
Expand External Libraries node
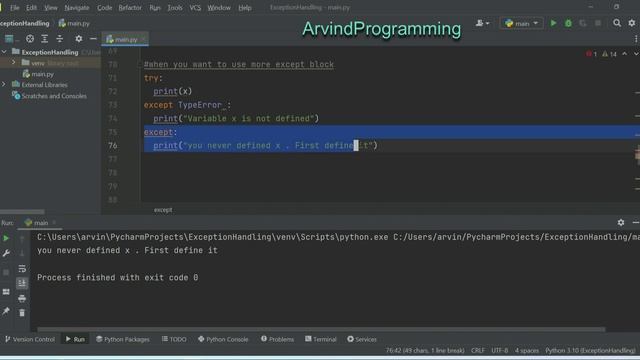(4, 84)
